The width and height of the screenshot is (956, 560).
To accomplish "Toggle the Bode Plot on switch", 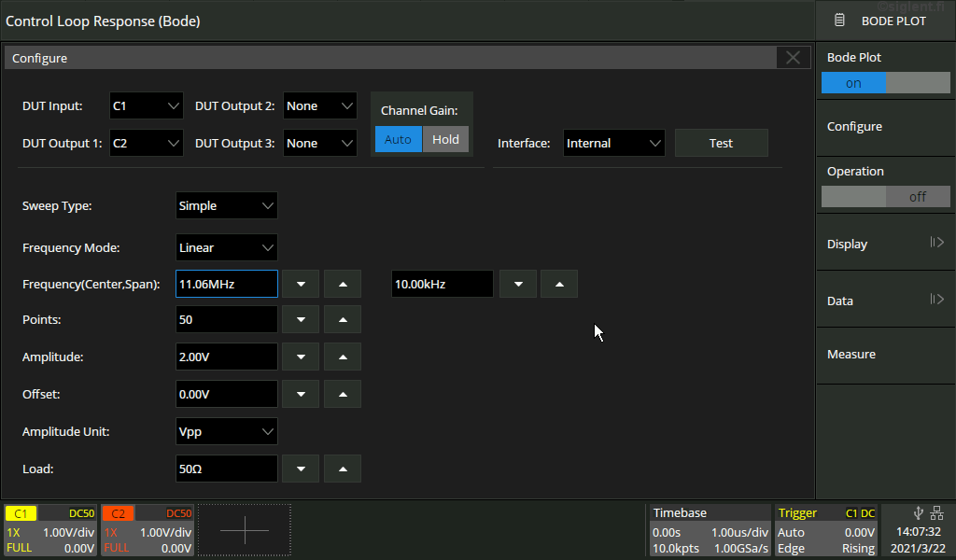I will point(885,83).
